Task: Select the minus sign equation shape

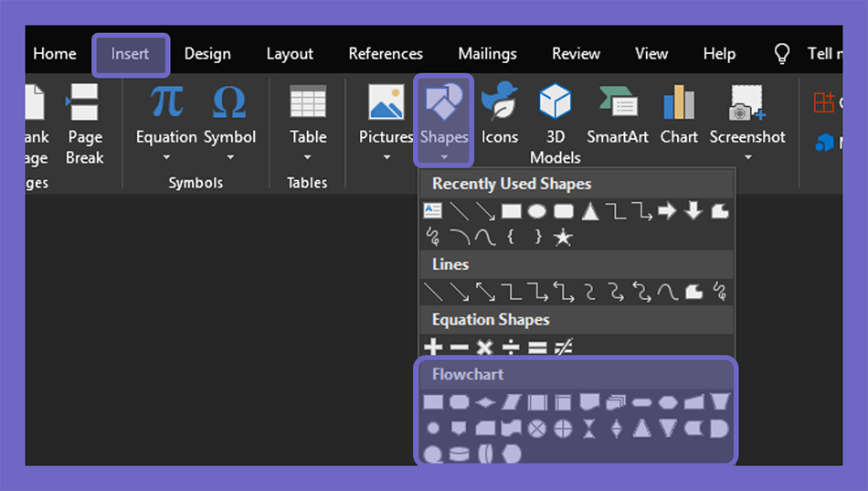Action: tap(459, 347)
